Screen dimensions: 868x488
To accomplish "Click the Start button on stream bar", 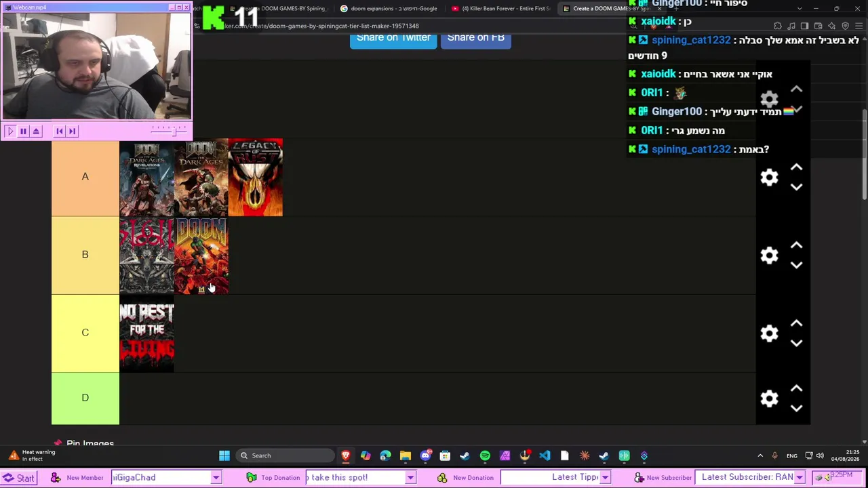I will (19, 478).
